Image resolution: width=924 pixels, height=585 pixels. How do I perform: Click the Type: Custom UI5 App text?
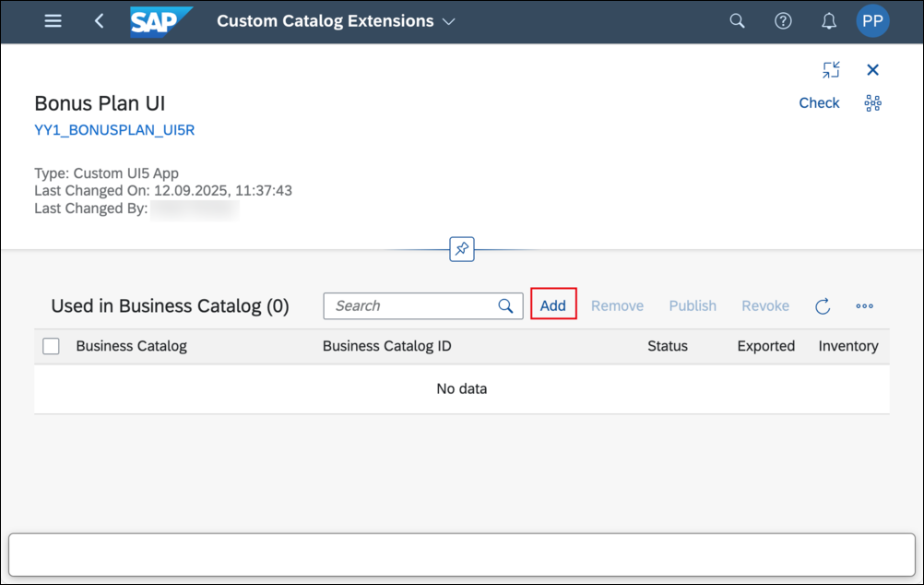(x=106, y=173)
